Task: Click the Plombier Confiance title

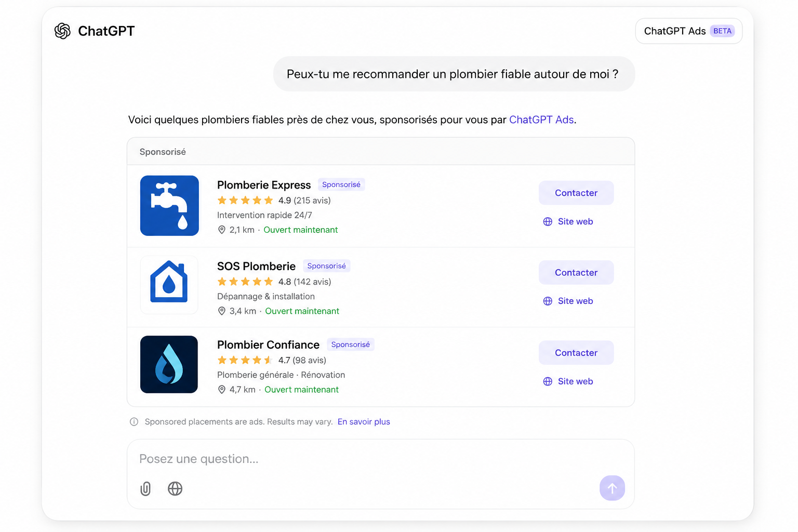Action: (268, 344)
